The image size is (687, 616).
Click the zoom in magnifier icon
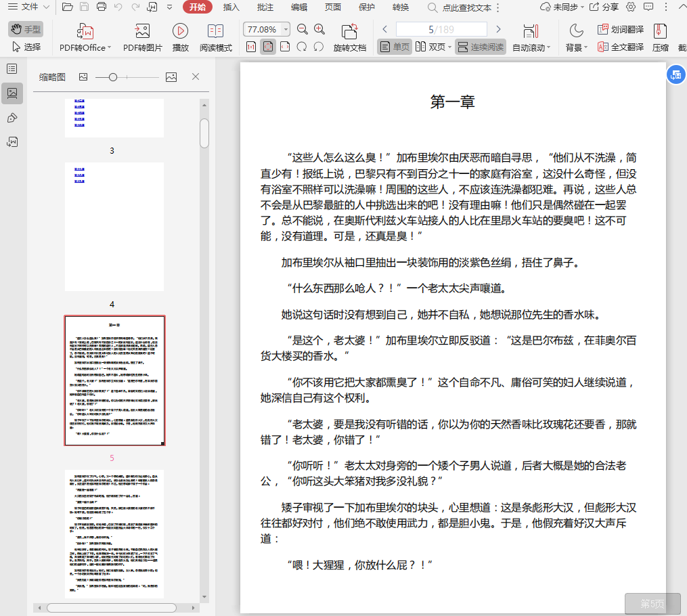(319, 29)
